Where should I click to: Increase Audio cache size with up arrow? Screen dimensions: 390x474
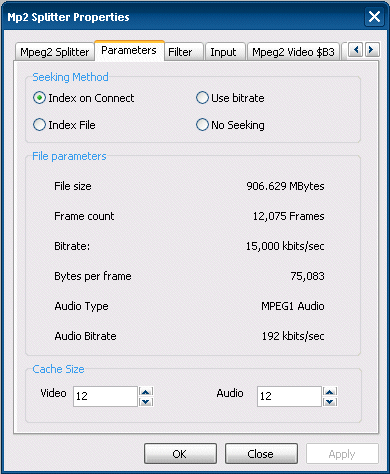pyautogui.click(x=330, y=391)
